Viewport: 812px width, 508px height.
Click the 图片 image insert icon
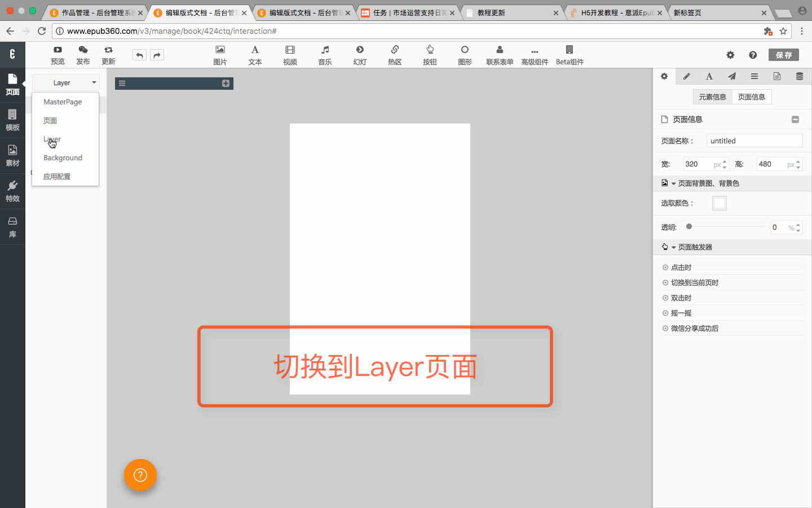tap(220, 55)
